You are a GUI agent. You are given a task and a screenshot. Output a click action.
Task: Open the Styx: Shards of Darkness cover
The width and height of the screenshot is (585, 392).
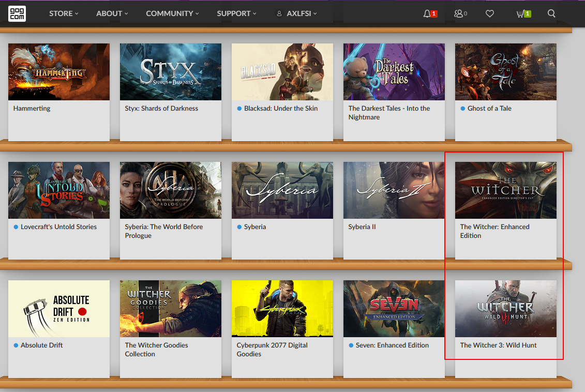pos(171,71)
